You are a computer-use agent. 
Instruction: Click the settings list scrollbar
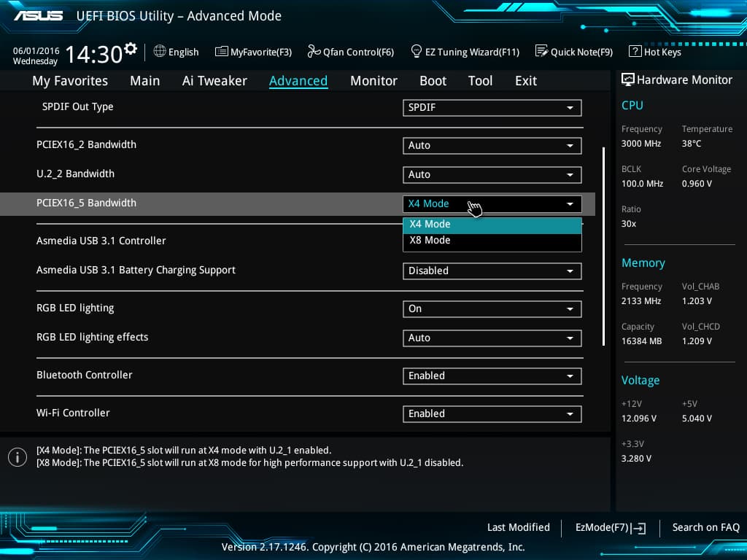603,246
